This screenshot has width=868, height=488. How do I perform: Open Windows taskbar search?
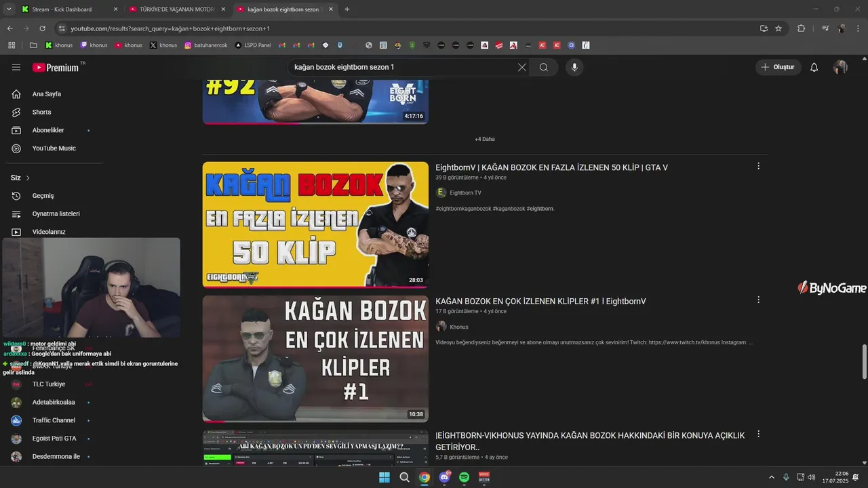click(x=404, y=477)
